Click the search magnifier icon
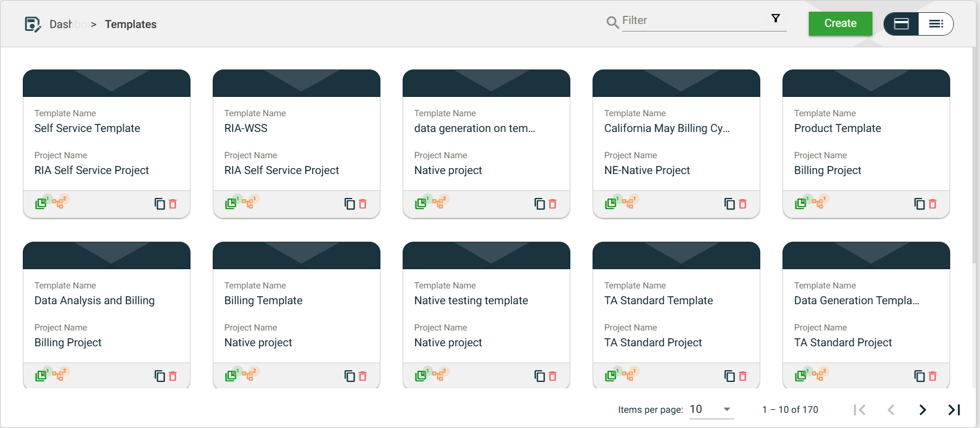 tap(612, 23)
